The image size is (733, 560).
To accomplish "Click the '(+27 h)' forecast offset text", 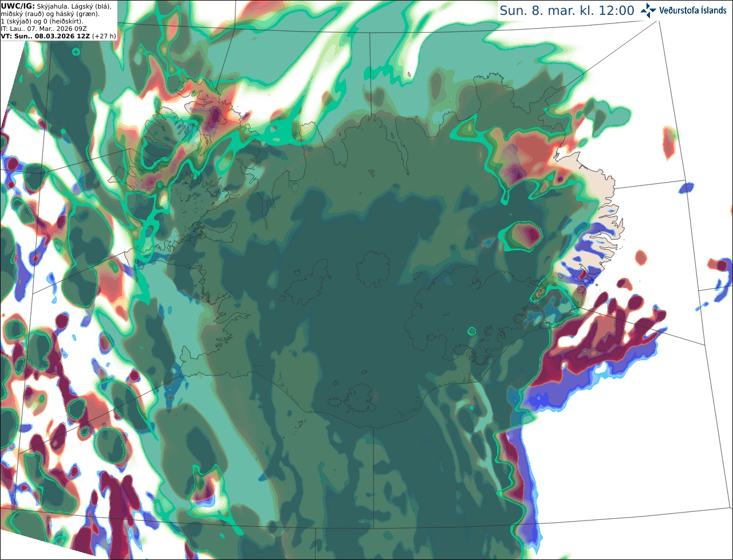I will (x=104, y=36).
